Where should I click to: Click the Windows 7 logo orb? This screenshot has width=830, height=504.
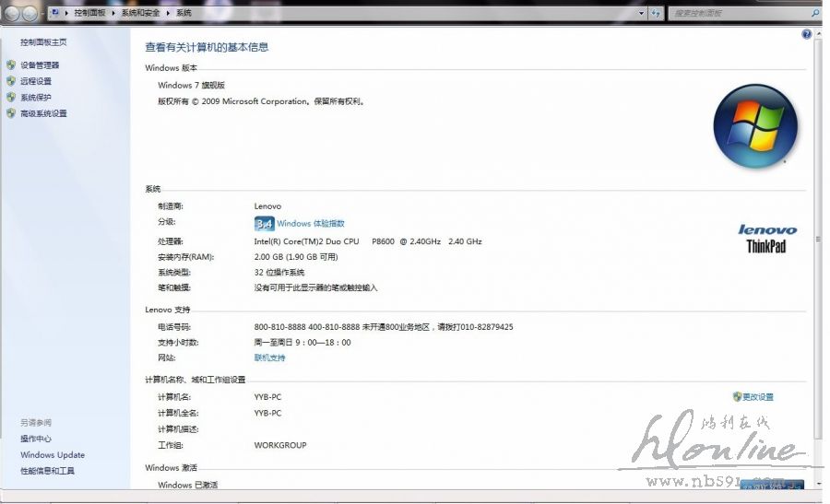pos(755,126)
